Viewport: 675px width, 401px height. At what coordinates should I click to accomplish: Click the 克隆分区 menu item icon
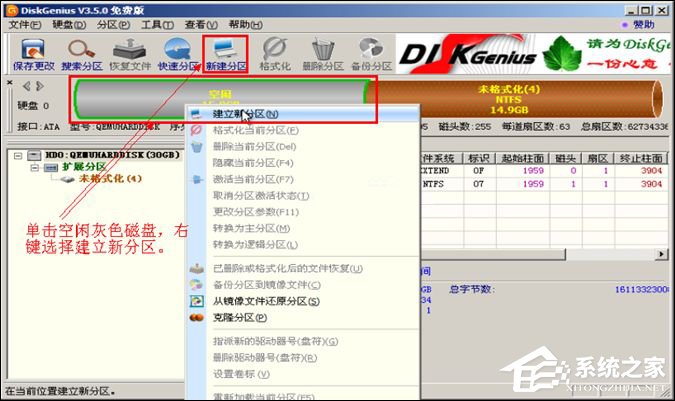197,318
